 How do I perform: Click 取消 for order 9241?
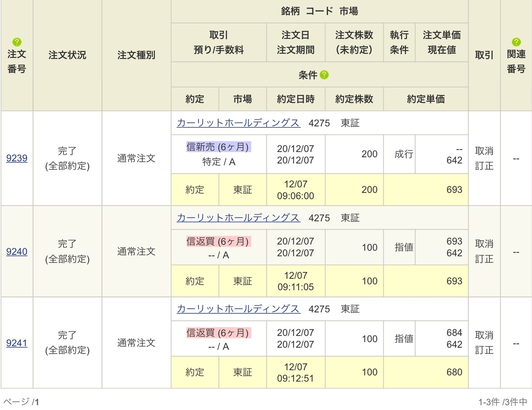click(x=484, y=335)
